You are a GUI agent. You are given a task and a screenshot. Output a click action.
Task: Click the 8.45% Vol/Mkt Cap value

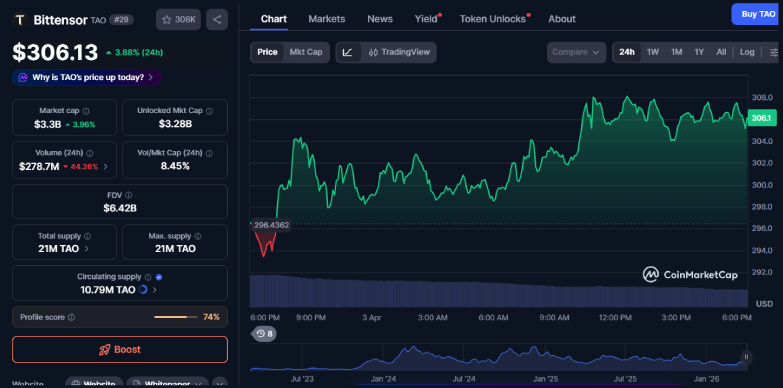point(175,166)
